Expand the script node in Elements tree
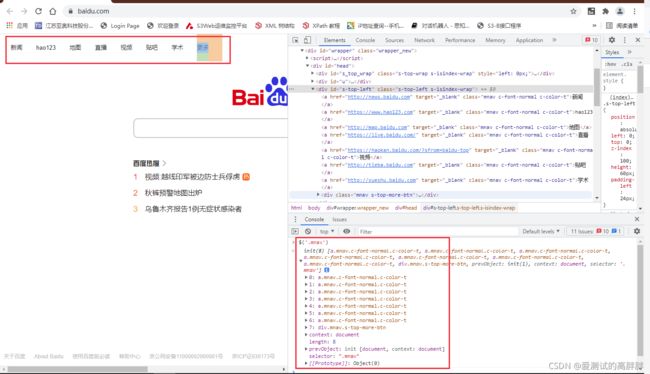Image resolution: width=650 pixels, height=374 pixels. pos(307,58)
